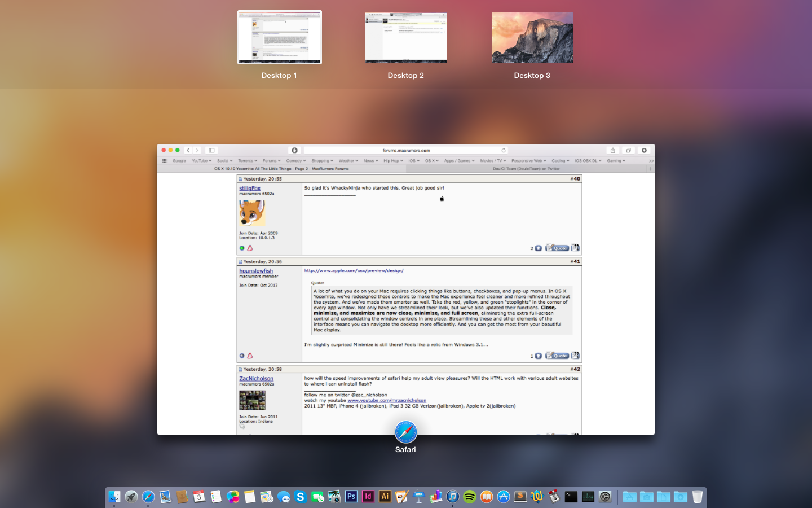The height and width of the screenshot is (508, 812).
Task: Expand the Hip Hop bookmarks folder
Action: coord(393,161)
